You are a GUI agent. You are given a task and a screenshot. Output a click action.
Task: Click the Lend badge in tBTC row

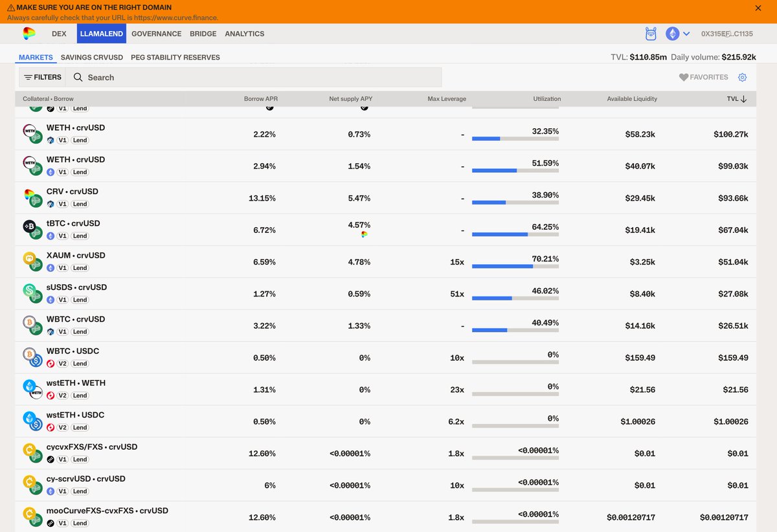[x=80, y=236]
